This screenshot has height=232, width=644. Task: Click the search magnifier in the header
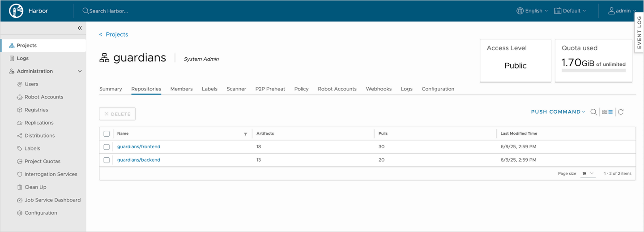pyautogui.click(x=85, y=11)
